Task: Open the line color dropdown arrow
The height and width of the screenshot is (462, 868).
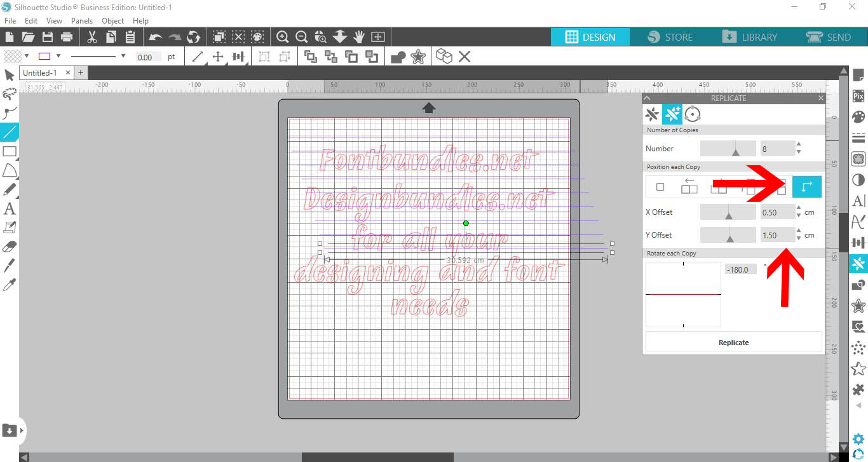Action: point(58,57)
